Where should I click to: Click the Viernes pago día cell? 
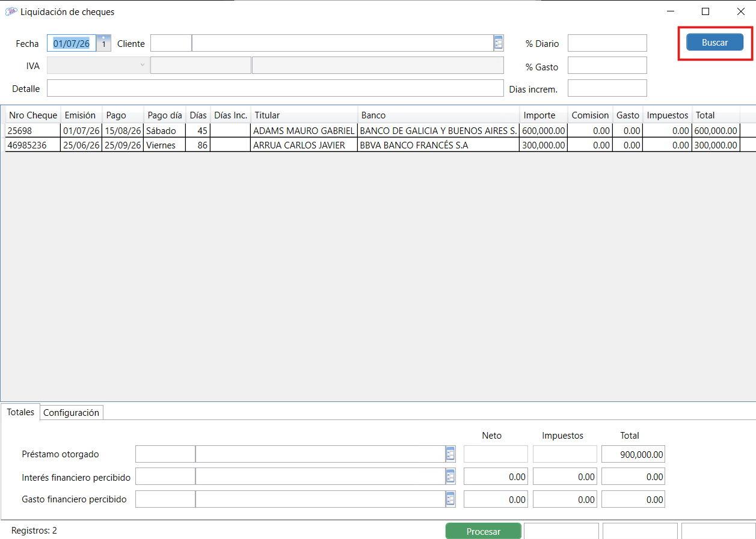165,145
